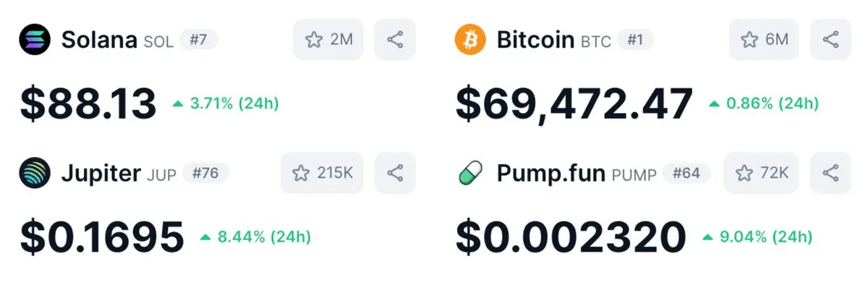Share the Solana page
868x293 pixels.
pos(395,39)
